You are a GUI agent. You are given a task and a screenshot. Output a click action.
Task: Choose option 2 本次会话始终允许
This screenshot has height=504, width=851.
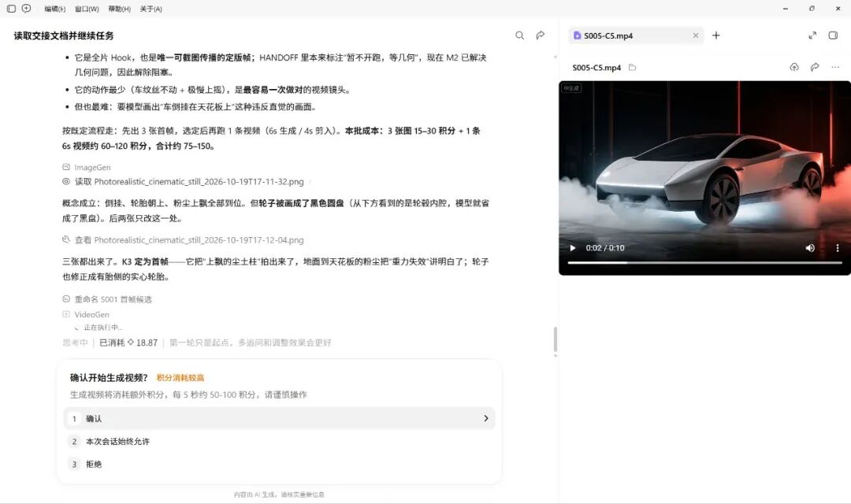coord(280,441)
